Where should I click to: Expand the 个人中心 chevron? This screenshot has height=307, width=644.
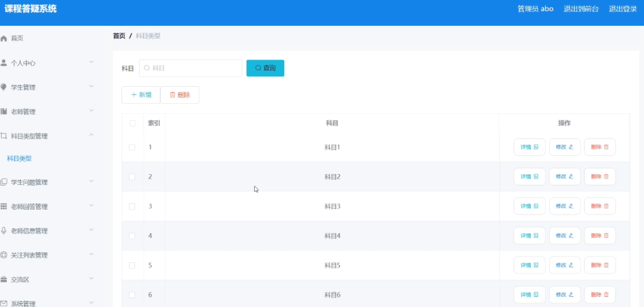[x=91, y=62]
